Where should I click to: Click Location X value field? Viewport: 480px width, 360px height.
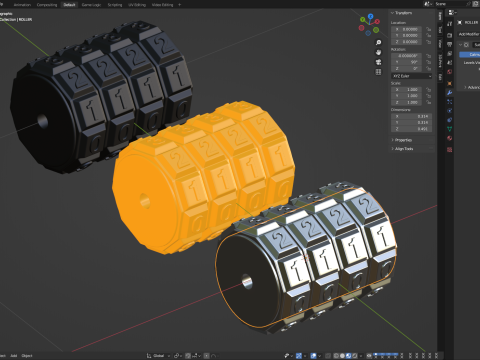(406, 29)
